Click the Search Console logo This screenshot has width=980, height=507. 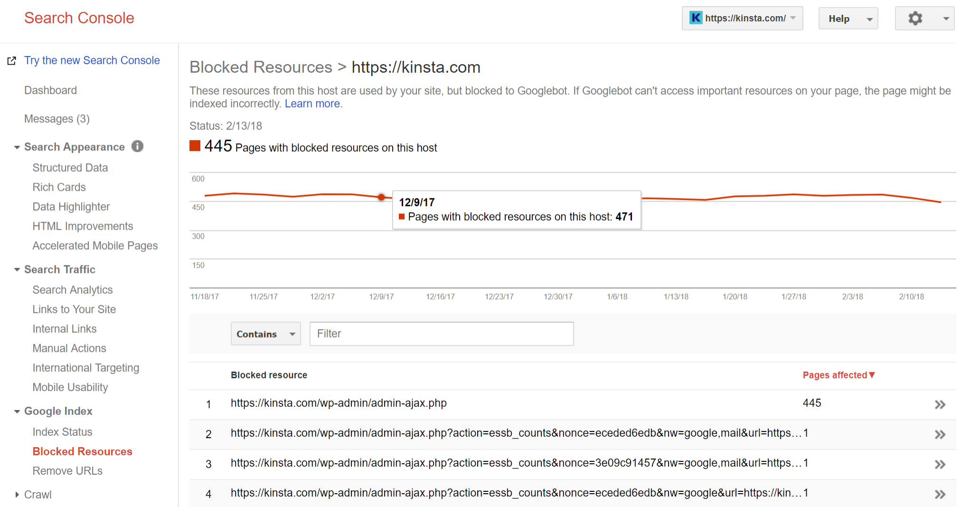pyautogui.click(x=79, y=18)
